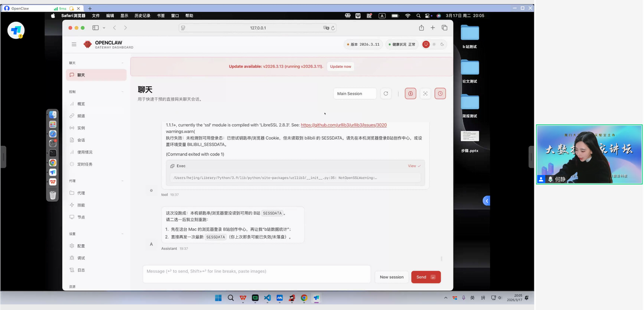Click the Safari share icon

click(x=422, y=27)
